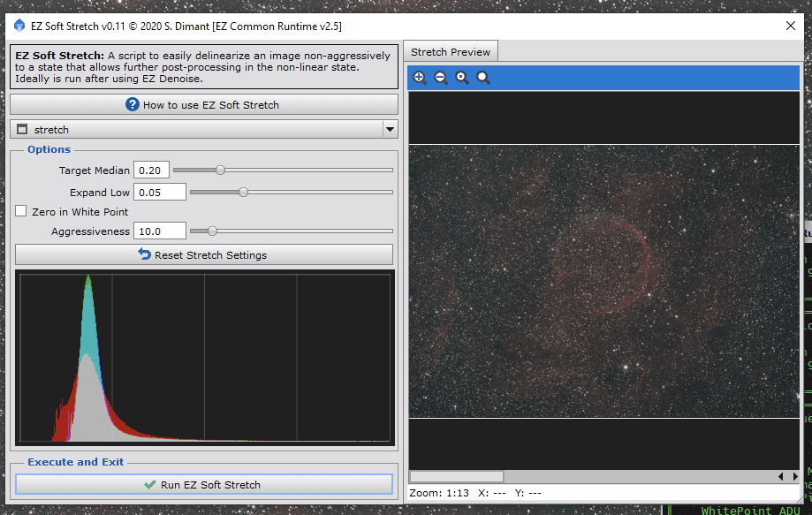812x515 pixels.
Task: Click the 'Options' group heading
Action: point(49,149)
